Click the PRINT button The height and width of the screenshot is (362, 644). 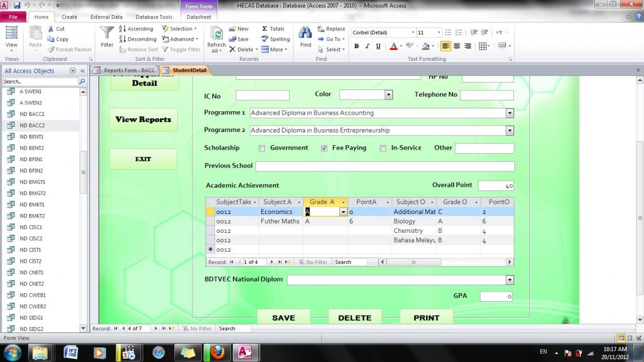[426, 318]
